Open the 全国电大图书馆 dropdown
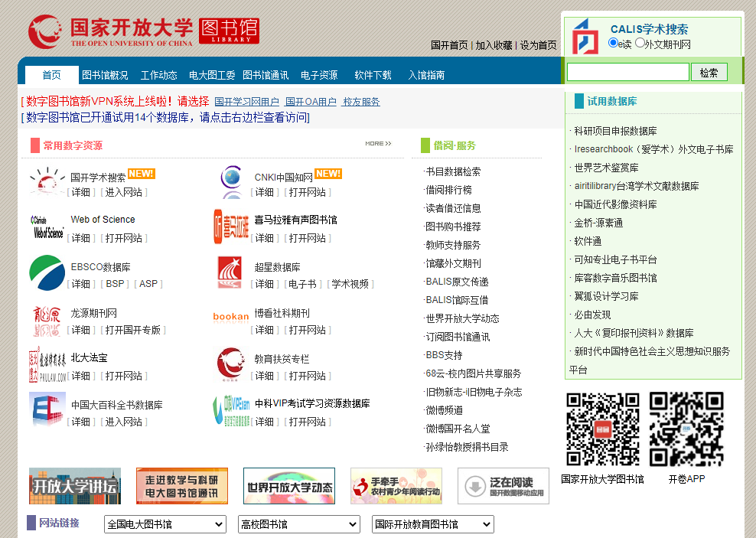 pos(165,524)
